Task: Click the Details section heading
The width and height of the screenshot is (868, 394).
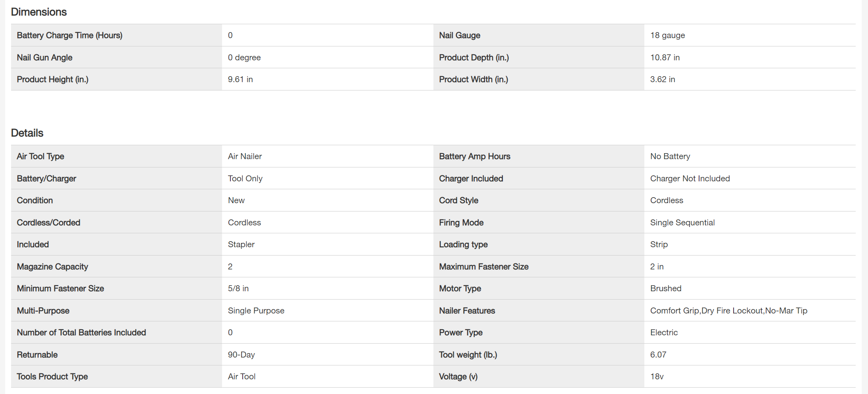Action: (x=27, y=133)
